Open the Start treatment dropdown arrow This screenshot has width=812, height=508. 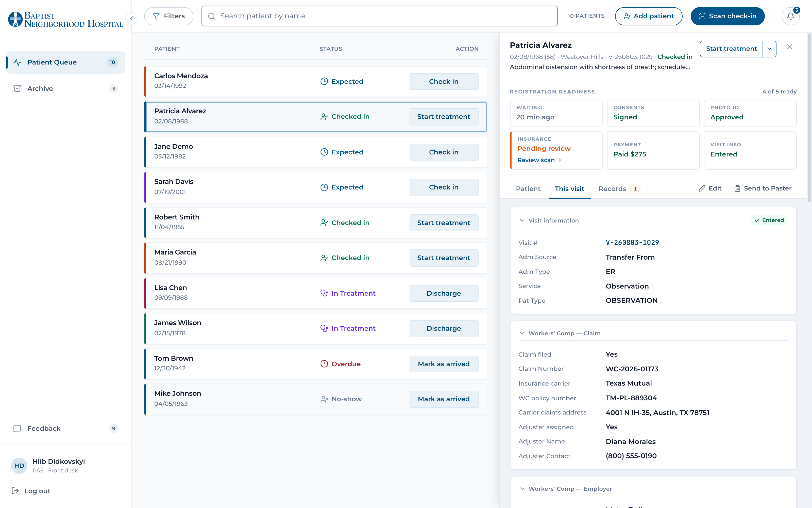click(769, 49)
